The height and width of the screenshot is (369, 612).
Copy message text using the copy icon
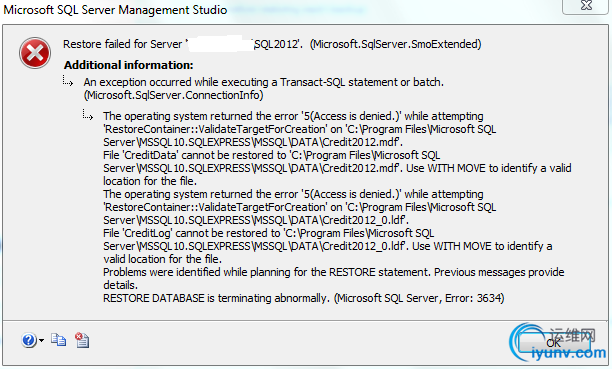(59, 340)
